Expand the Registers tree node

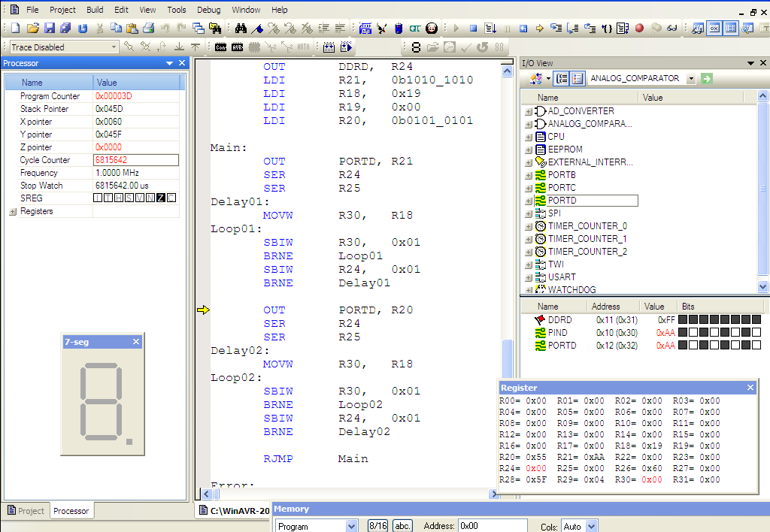13,212
